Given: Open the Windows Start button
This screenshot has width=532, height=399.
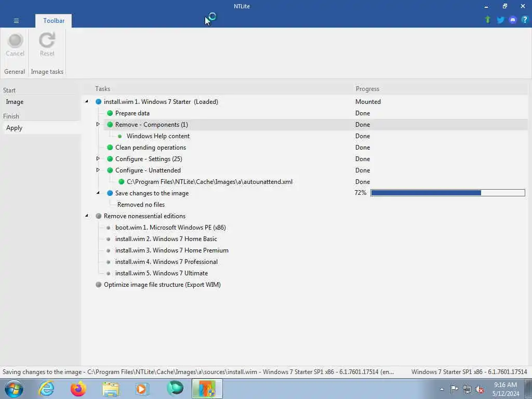Looking at the screenshot, I should (x=14, y=389).
